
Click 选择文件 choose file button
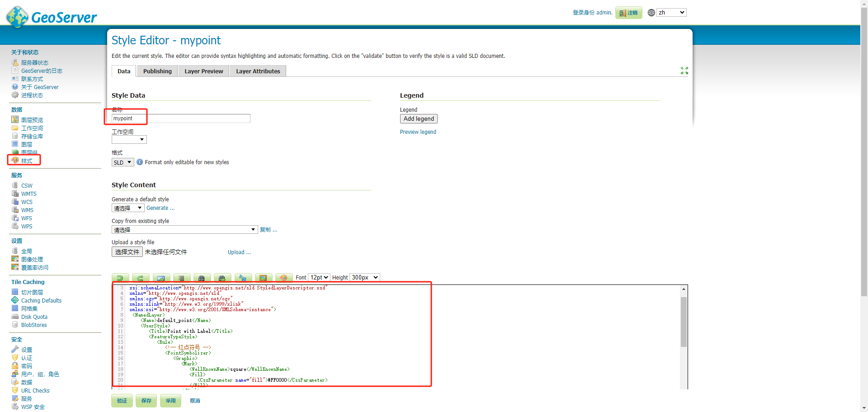coord(127,252)
